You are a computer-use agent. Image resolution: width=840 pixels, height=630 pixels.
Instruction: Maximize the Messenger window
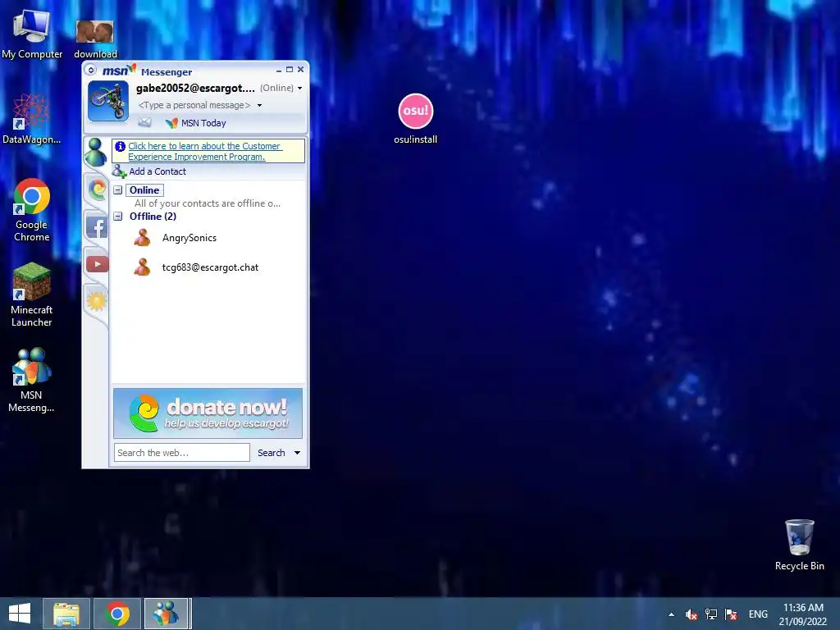pyautogui.click(x=290, y=70)
